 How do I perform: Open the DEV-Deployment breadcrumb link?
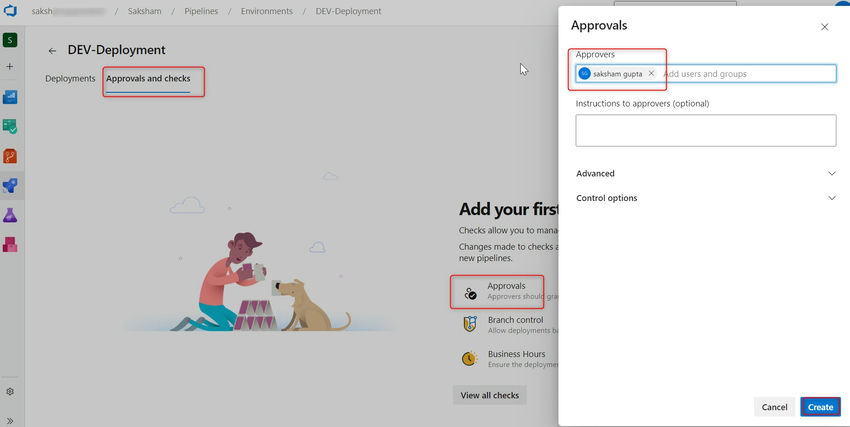pos(349,11)
